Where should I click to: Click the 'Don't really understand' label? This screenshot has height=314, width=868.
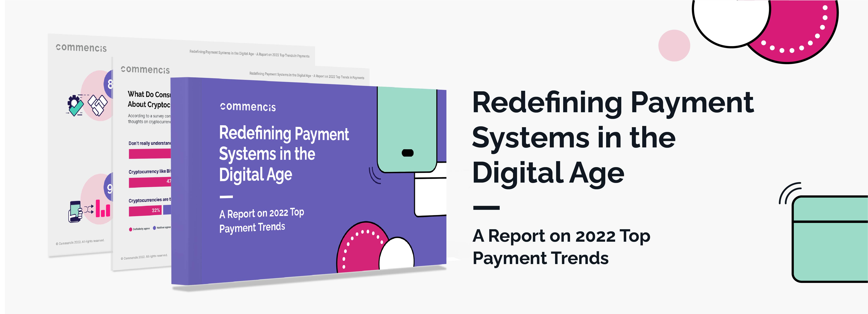[150, 143]
